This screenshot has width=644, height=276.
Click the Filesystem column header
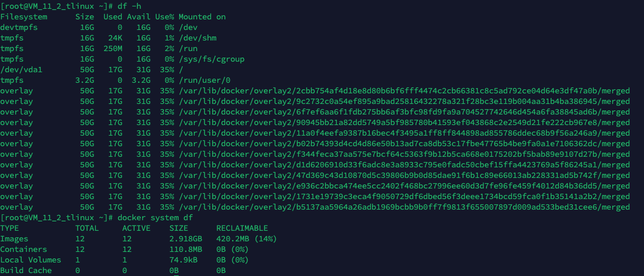[24, 17]
